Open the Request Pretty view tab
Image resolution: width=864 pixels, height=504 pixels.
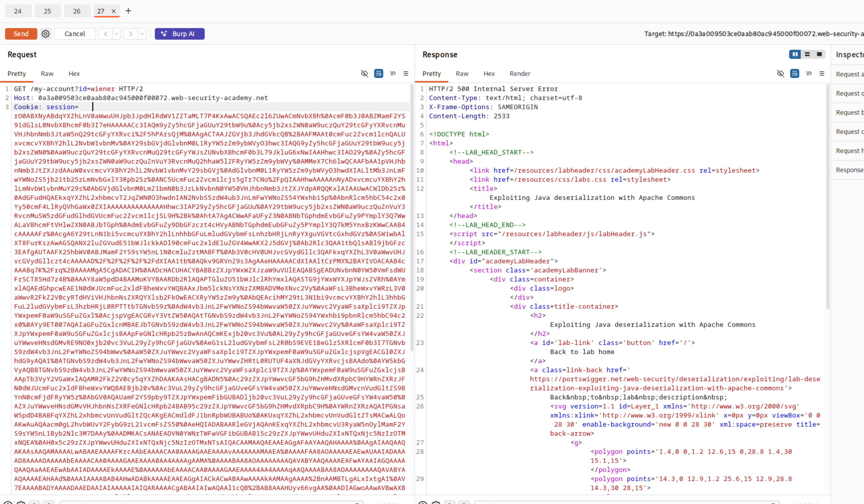tap(17, 74)
